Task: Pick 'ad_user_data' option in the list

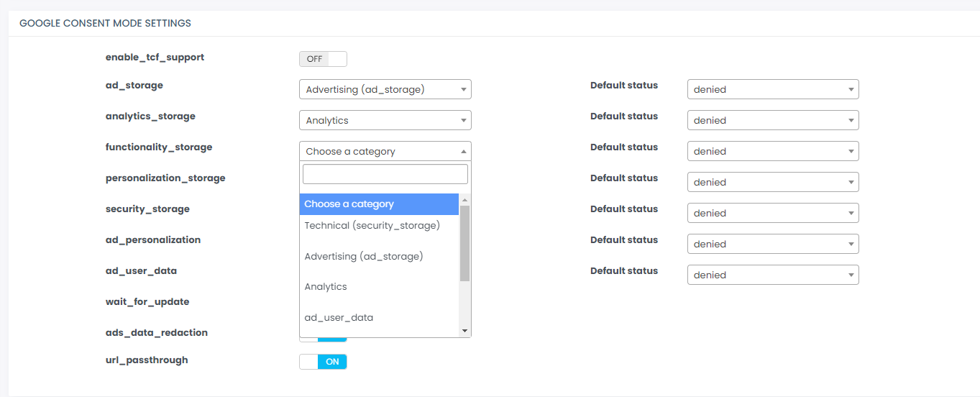Action: pyautogui.click(x=339, y=318)
